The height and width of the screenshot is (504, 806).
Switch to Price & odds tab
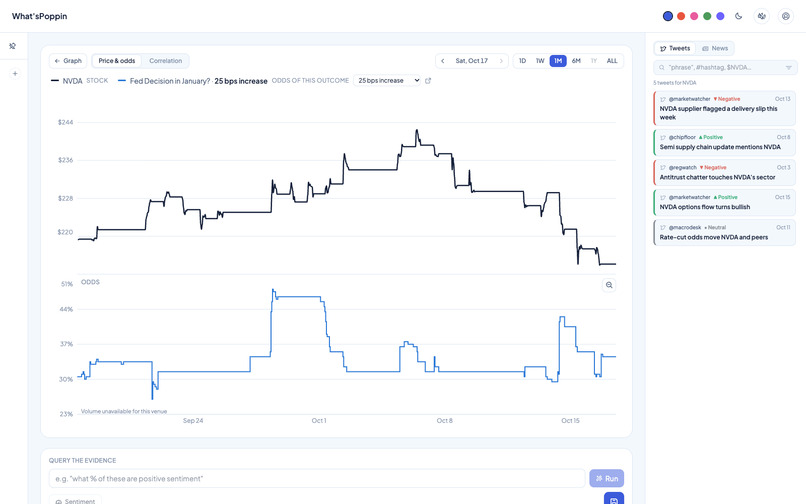(117, 61)
